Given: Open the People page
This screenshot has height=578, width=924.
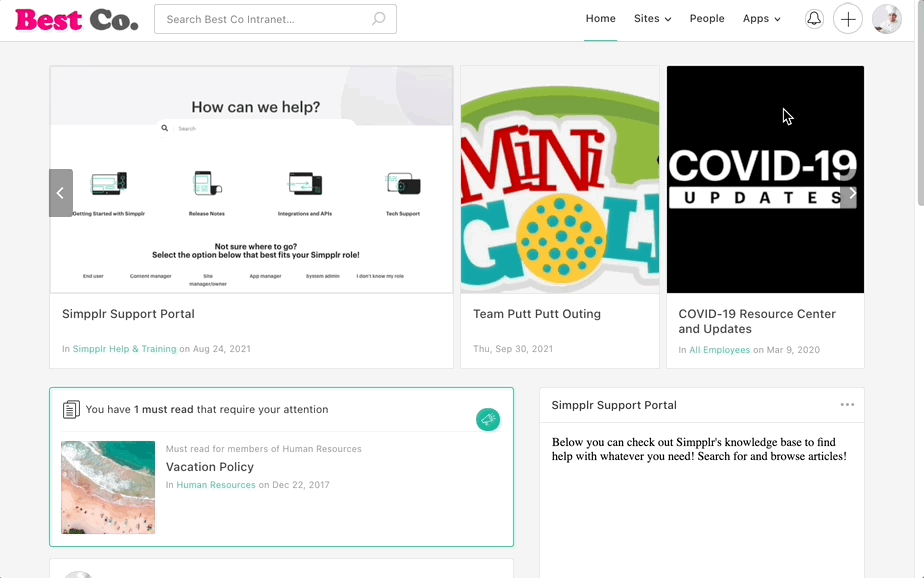Looking at the screenshot, I should [x=707, y=19].
